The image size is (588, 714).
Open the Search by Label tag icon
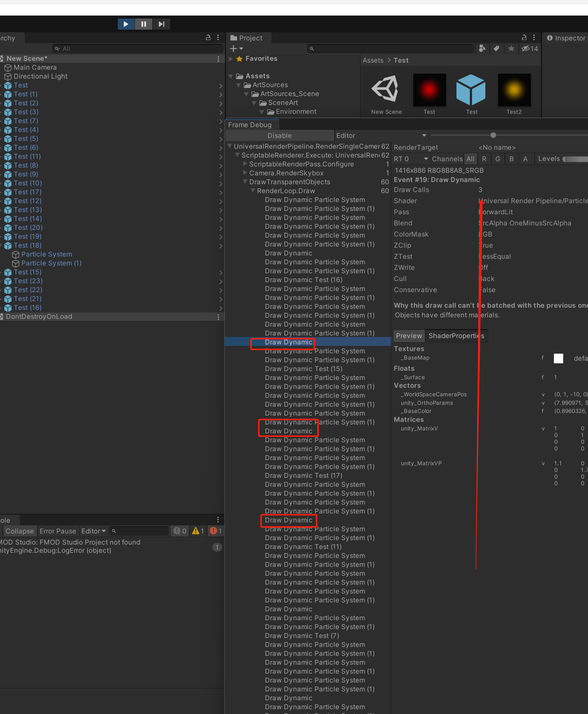[496, 49]
